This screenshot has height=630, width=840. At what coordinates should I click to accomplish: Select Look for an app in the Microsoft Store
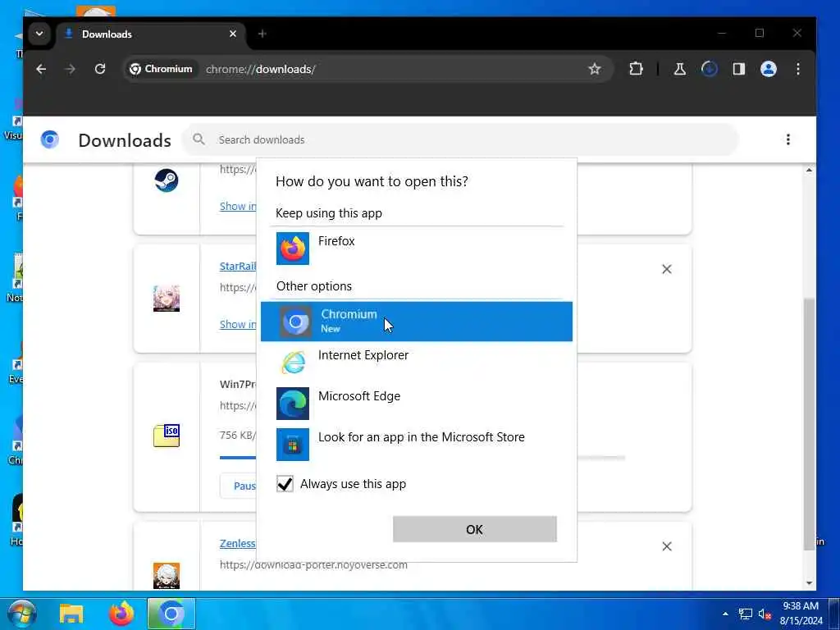point(417,444)
